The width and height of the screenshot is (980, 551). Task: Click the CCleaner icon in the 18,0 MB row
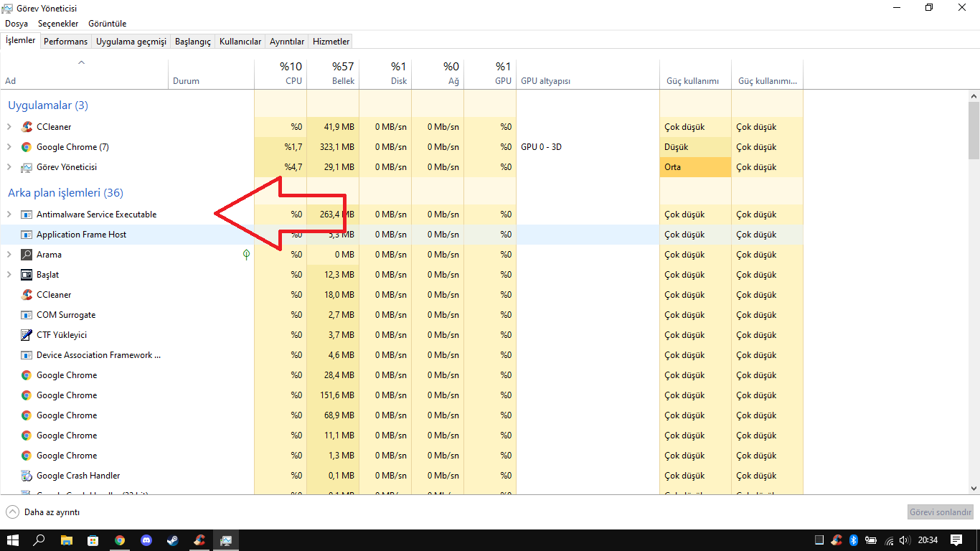[27, 295]
